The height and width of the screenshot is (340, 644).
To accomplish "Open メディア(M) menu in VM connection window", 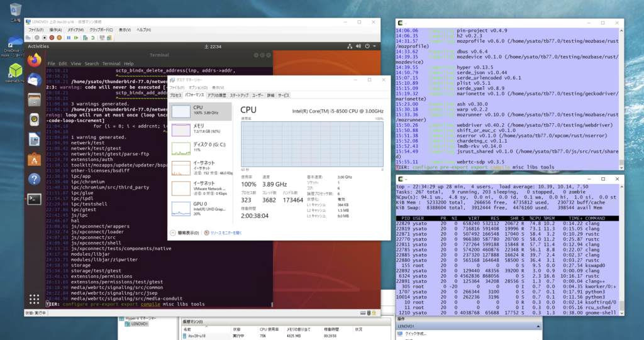I will pos(75,30).
